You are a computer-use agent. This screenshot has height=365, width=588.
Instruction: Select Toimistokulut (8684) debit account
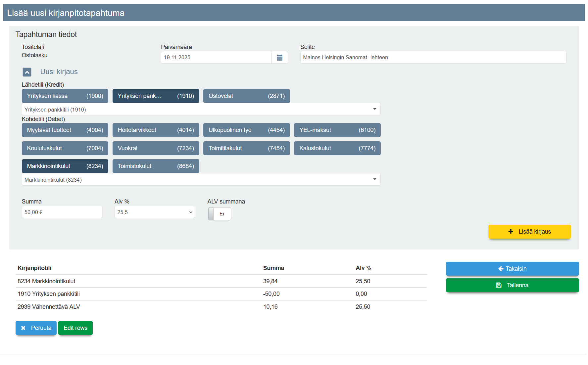tap(156, 166)
